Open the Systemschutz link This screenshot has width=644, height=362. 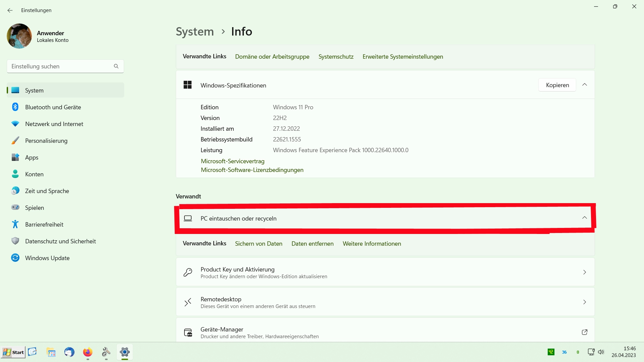[x=336, y=57]
